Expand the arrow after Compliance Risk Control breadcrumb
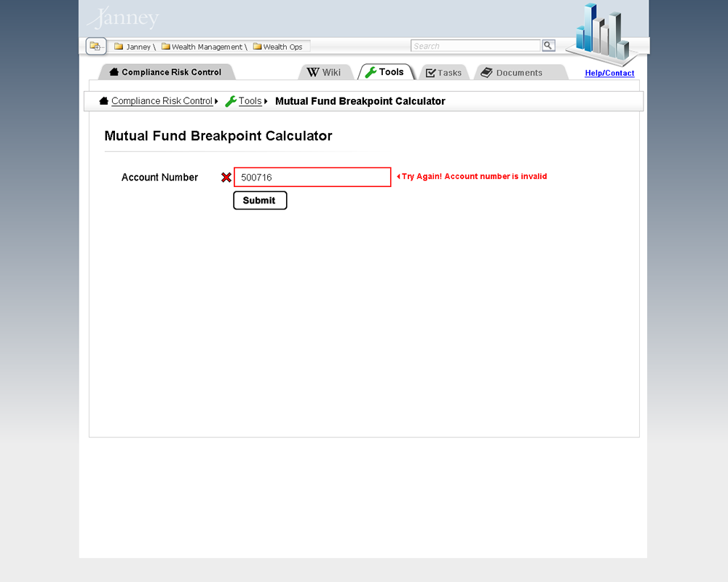The image size is (728, 582). (x=215, y=101)
